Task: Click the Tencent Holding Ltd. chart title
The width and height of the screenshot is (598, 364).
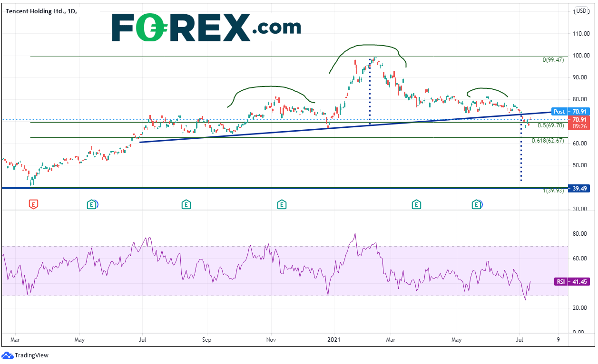Action: 41,11
